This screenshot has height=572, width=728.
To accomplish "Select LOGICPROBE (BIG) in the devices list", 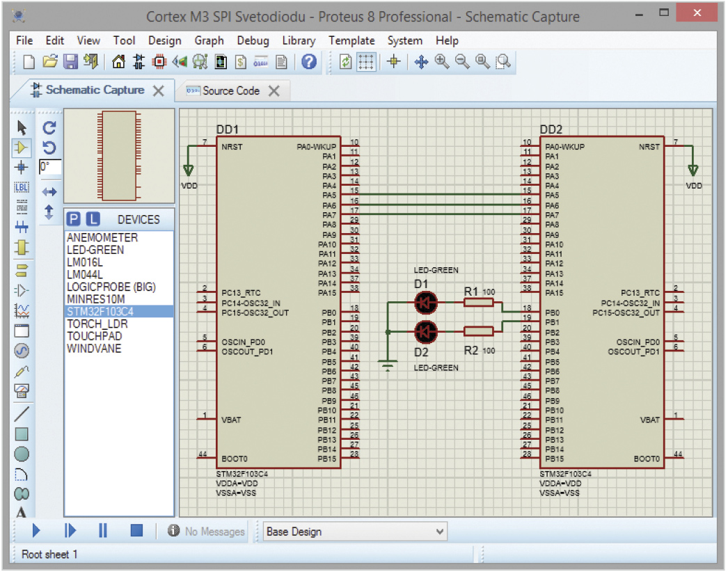I will point(119,287).
